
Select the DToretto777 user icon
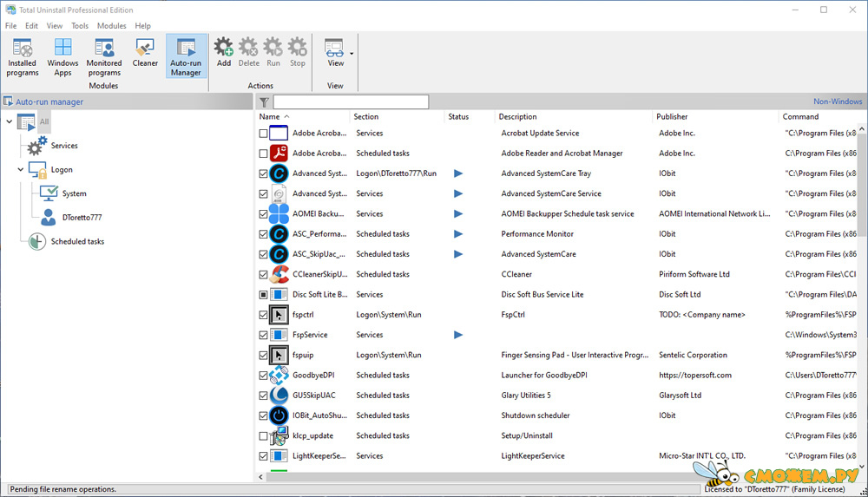[49, 217]
